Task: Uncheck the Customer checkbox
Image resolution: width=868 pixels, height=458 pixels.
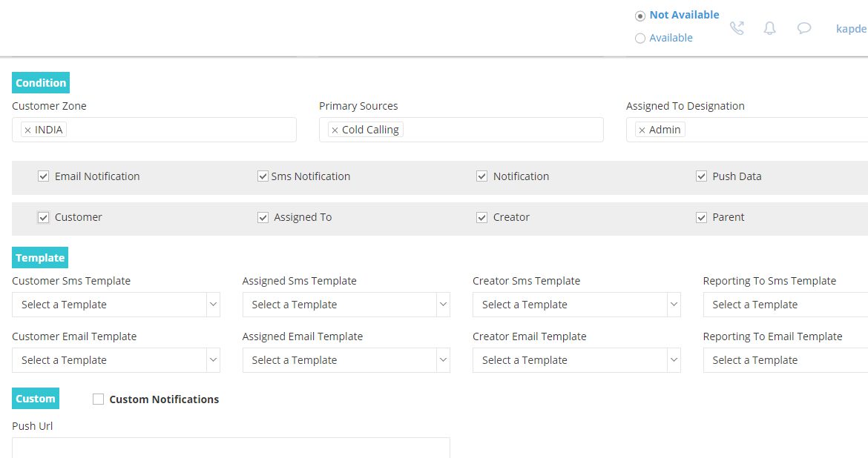Action: pyautogui.click(x=43, y=217)
